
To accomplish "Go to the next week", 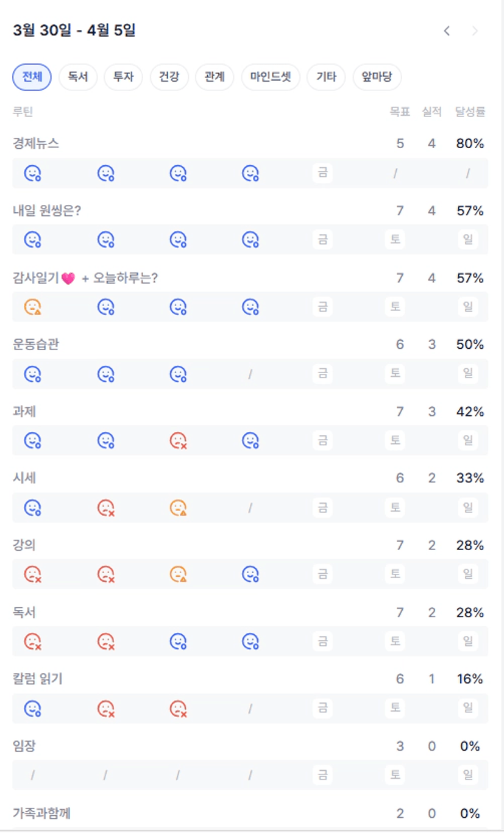I will (475, 31).
